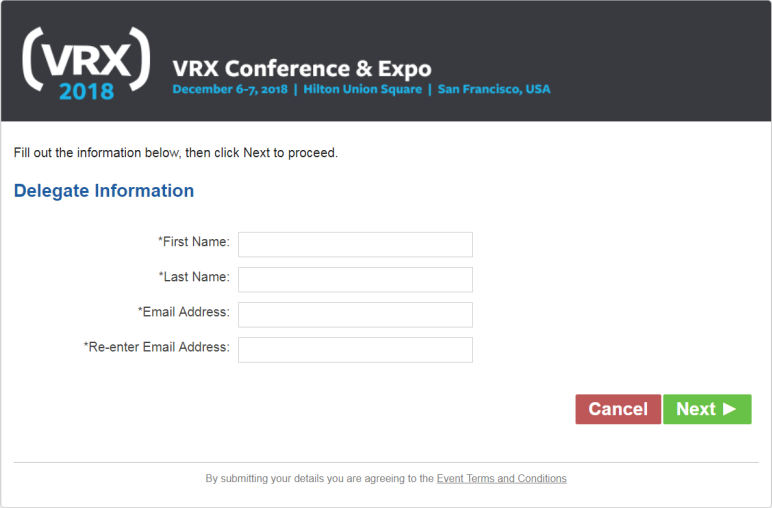Click the *Re-enter Email Address: label
772x508 pixels.
pyautogui.click(x=157, y=347)
